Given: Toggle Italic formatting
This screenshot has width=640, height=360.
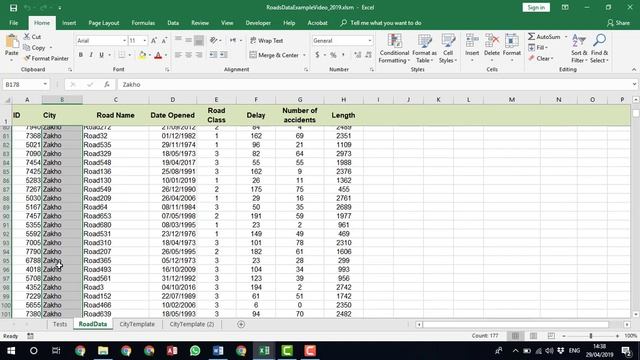Looking at the screenshot, I should coord(91,55).
